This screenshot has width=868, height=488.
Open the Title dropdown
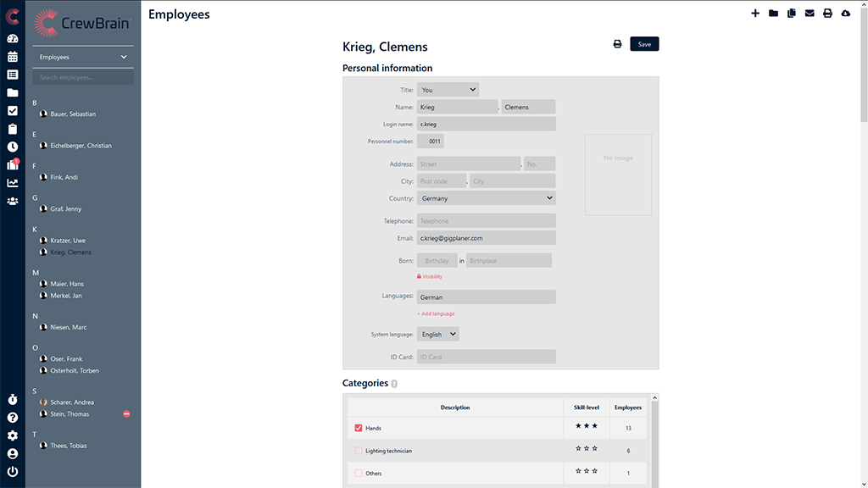click(x=448, y=89)
